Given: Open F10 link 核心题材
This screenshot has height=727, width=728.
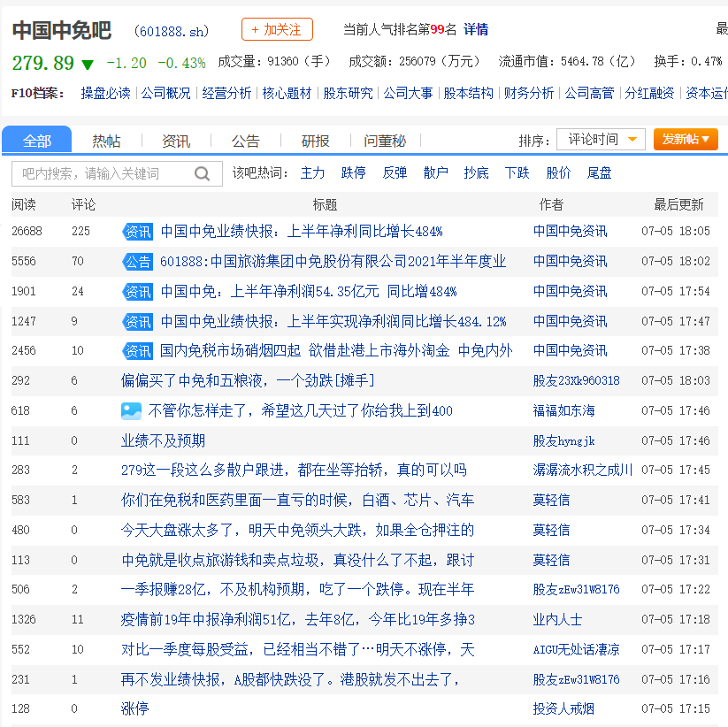Looking at the screenshot, I should 287,94.
